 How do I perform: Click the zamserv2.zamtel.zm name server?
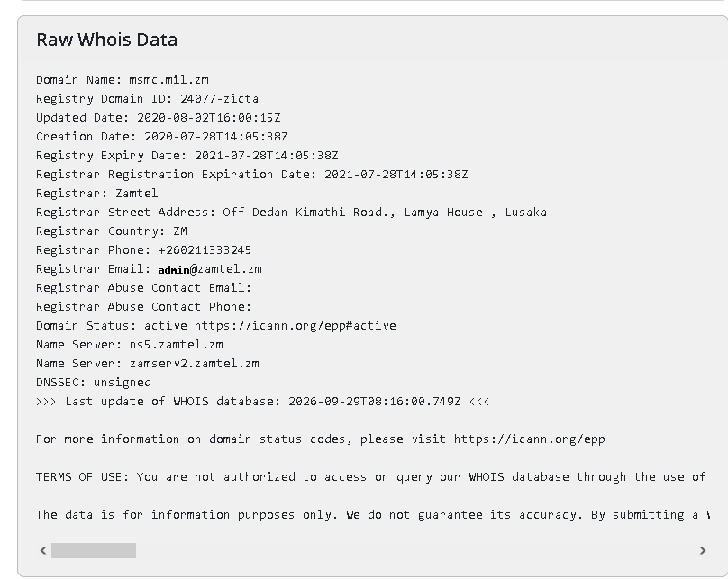[x=195, y=364]
